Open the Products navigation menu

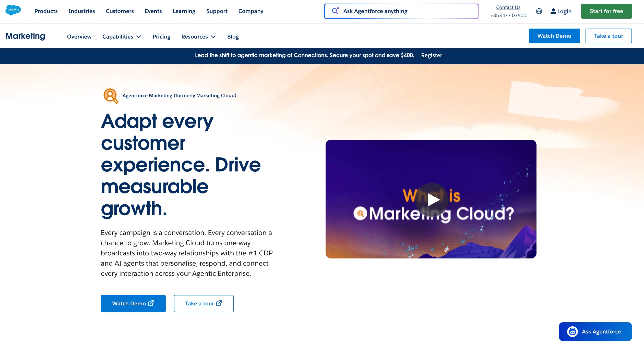click(46, 11)
